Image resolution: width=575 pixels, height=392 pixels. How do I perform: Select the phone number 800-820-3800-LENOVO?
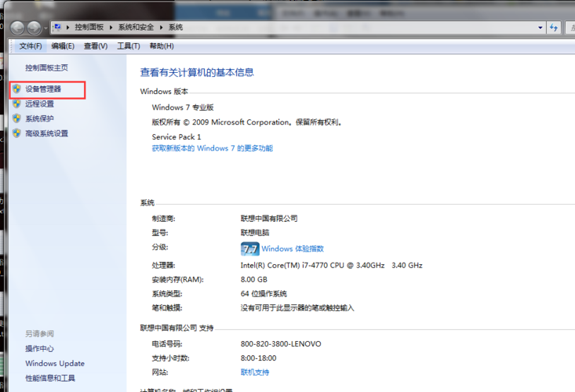pyautogui.click(x=281, y=344)
